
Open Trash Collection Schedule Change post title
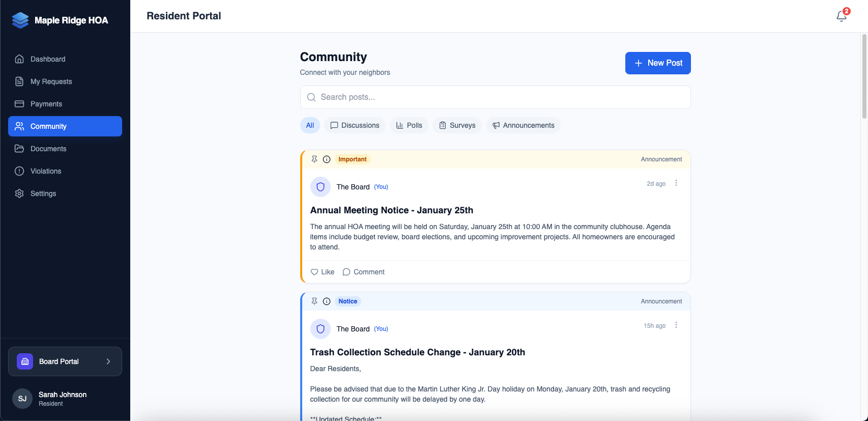tap(418, 352)
